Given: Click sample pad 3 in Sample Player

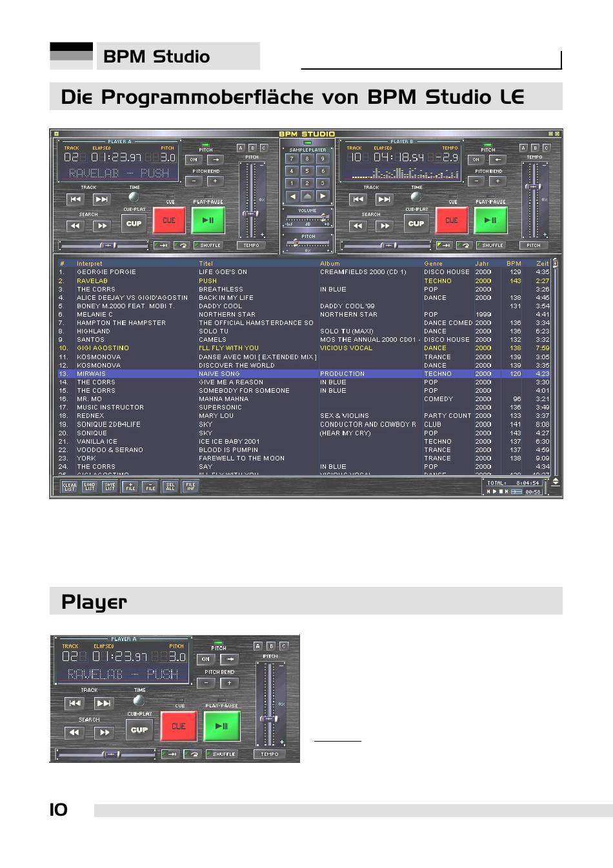Looking at the screenshot, I should (x=323, y=183).
